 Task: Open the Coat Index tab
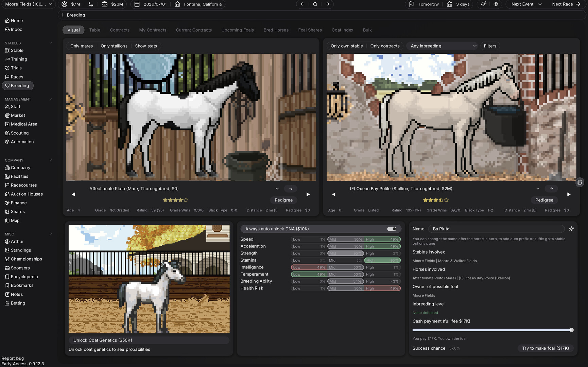click(x=342, y=30)
